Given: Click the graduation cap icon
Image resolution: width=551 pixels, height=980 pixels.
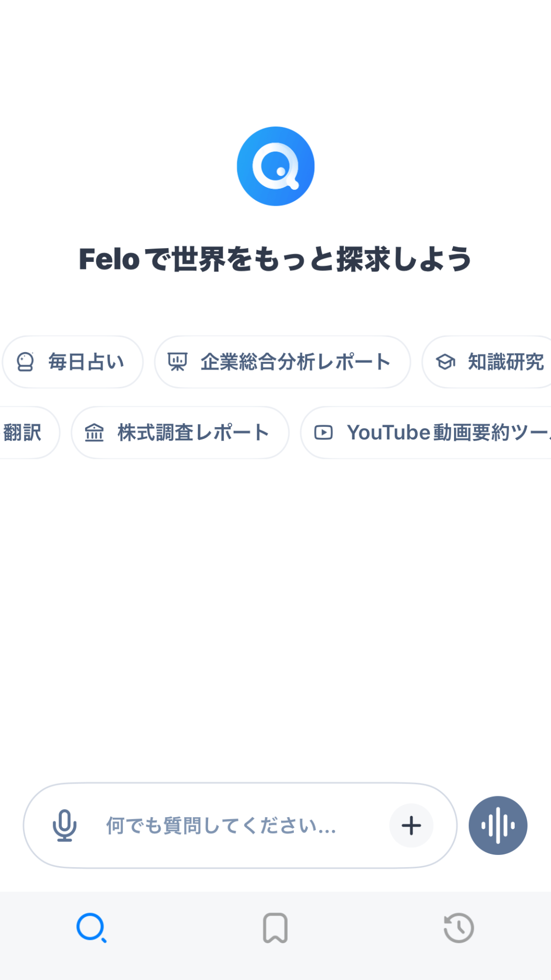Looking at the screenshot, I should pyautogui.click(x=445, y=362).
